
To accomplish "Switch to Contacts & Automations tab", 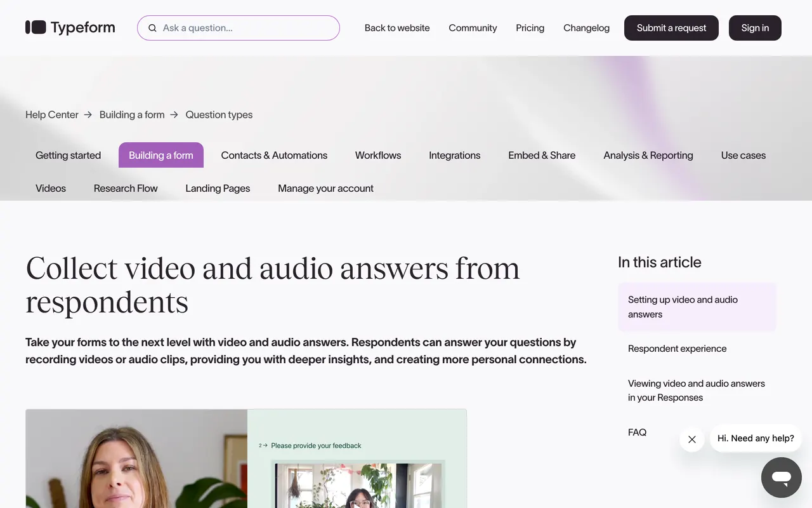I will click(274, 155).
